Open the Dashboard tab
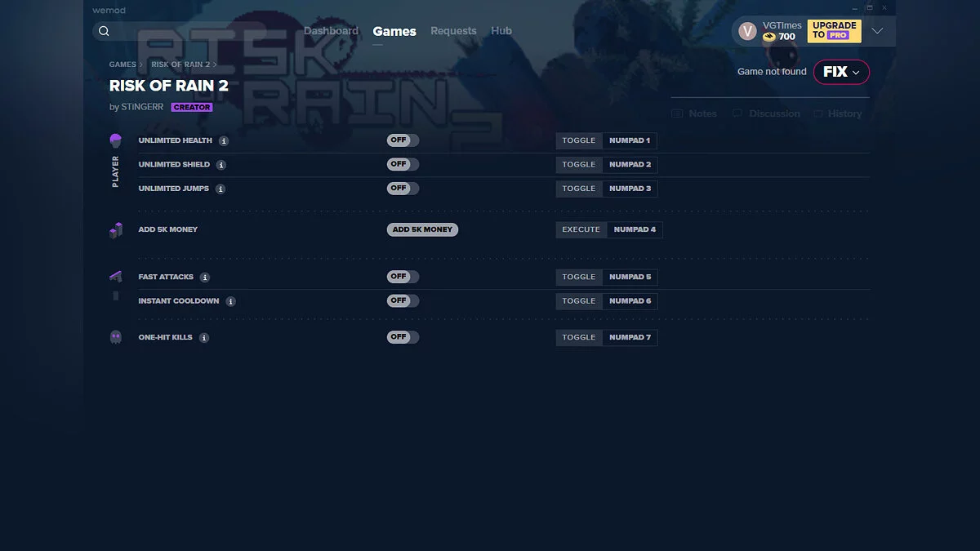 [x=331, y=31]
